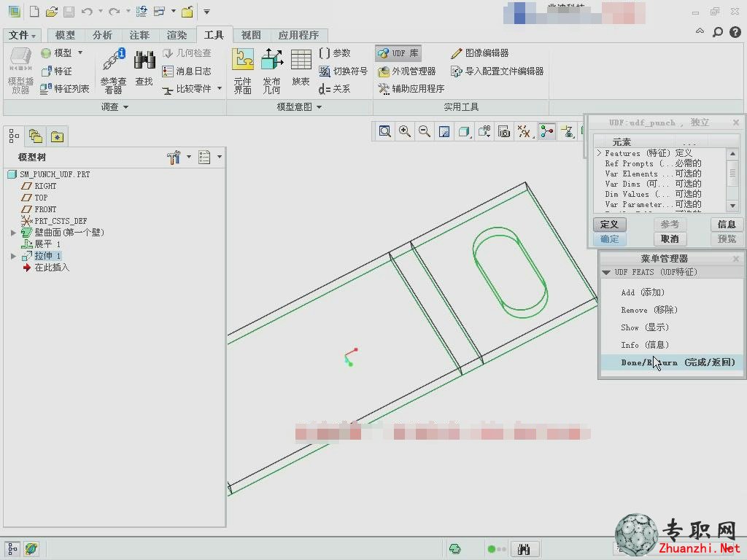Screen dimensions: 747x560
Task: Toggle spin center display in graphics toolbar
Action: tap(547, 131)
